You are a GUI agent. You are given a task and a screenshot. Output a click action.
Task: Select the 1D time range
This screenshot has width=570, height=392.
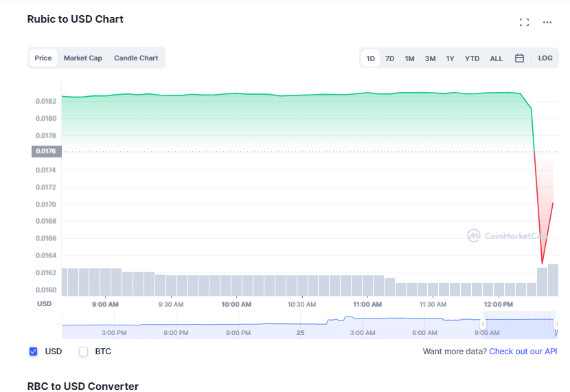click(371, 58)
